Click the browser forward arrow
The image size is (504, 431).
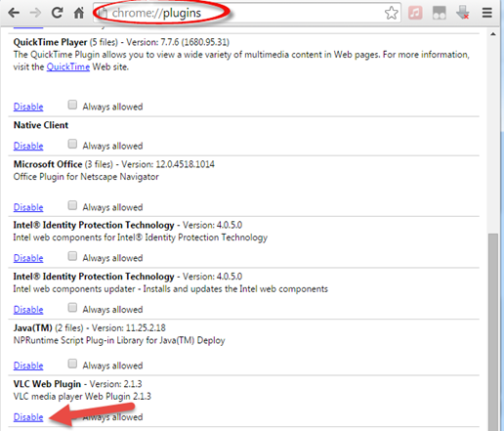point(35,13)
